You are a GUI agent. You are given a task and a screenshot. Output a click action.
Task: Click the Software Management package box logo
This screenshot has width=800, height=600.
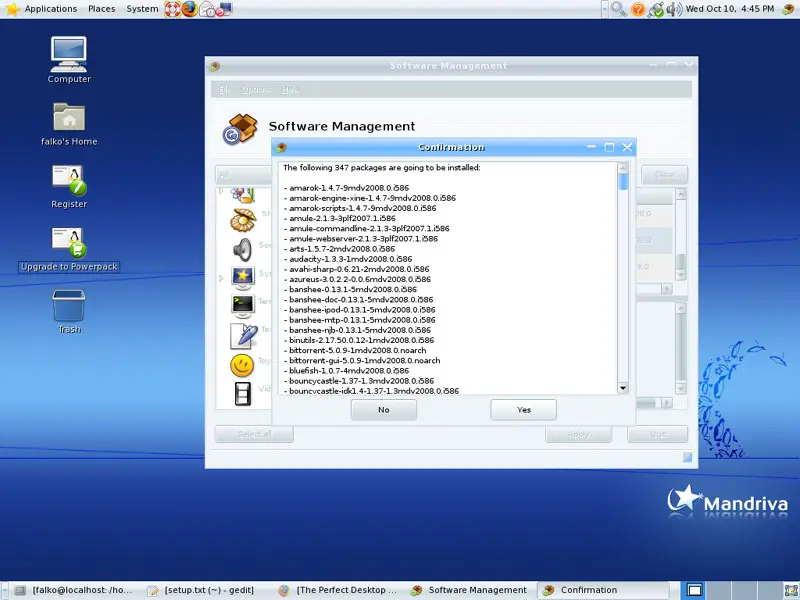coord(240,129)
